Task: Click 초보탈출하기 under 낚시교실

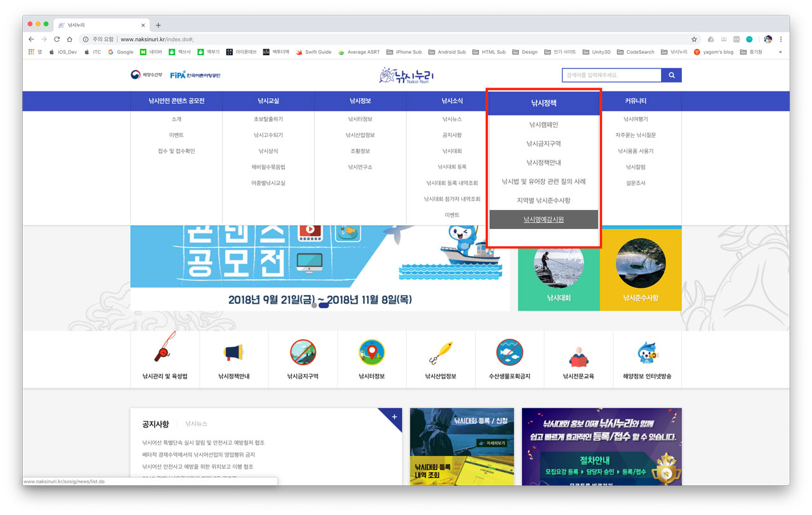Action: pos(268,119)
